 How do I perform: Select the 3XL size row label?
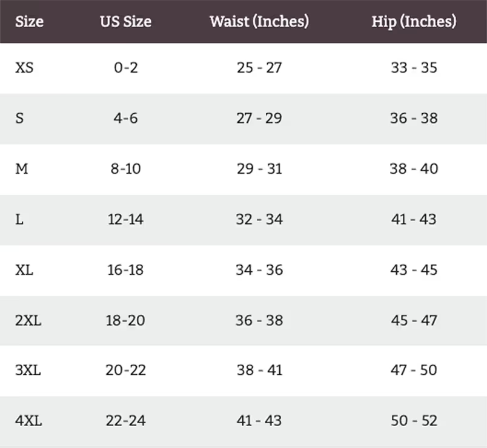click(x=28, y=370)
